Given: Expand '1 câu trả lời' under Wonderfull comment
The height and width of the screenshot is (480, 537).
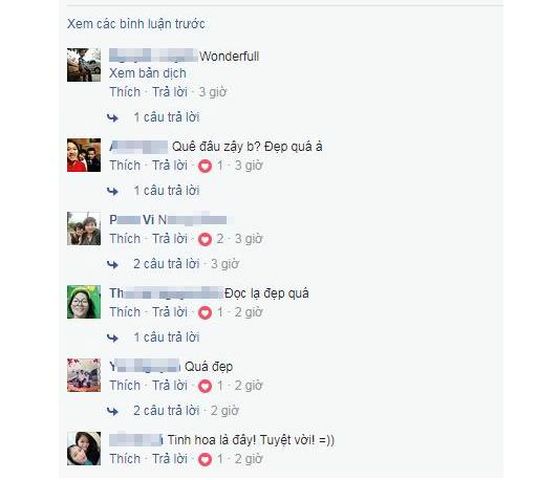Looking at the screenshot, I should click(166, 117).
